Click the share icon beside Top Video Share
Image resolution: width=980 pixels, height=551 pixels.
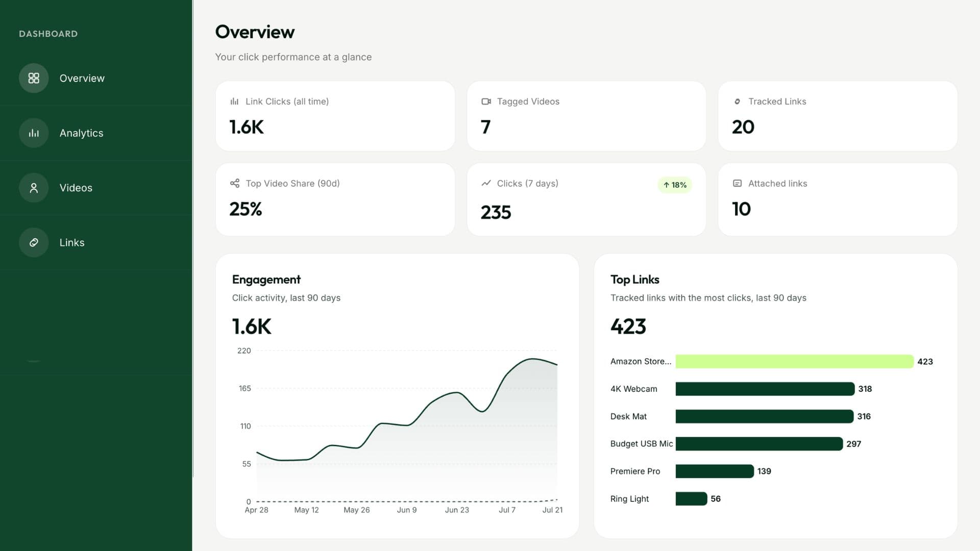(x=235, y=183)
